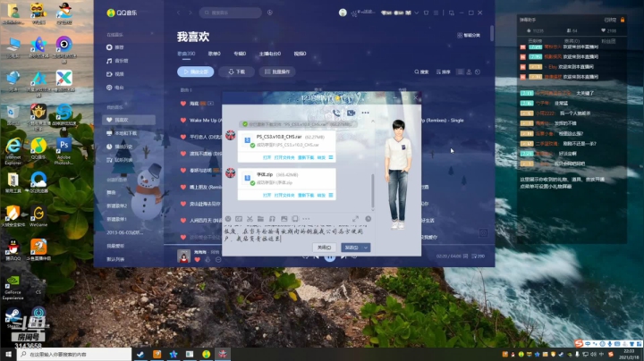Select 电台 in QQ Music sidebar

[115, 88]
